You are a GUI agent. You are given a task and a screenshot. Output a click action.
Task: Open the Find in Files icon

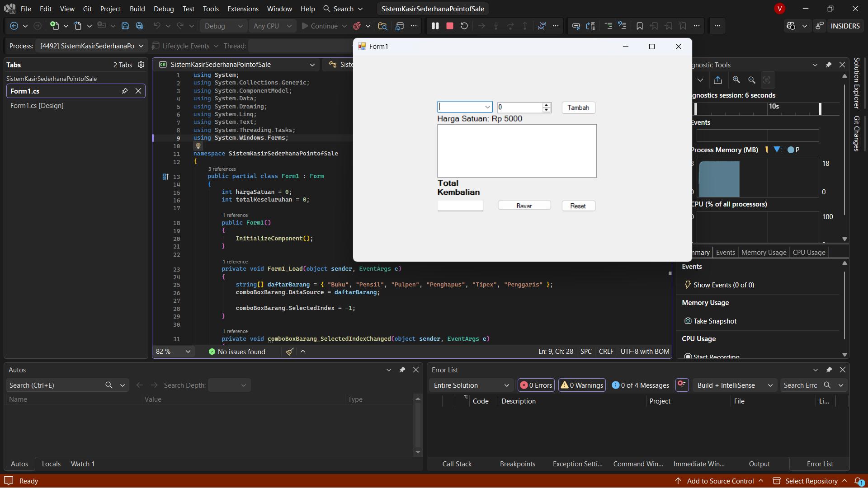(382, 26)
